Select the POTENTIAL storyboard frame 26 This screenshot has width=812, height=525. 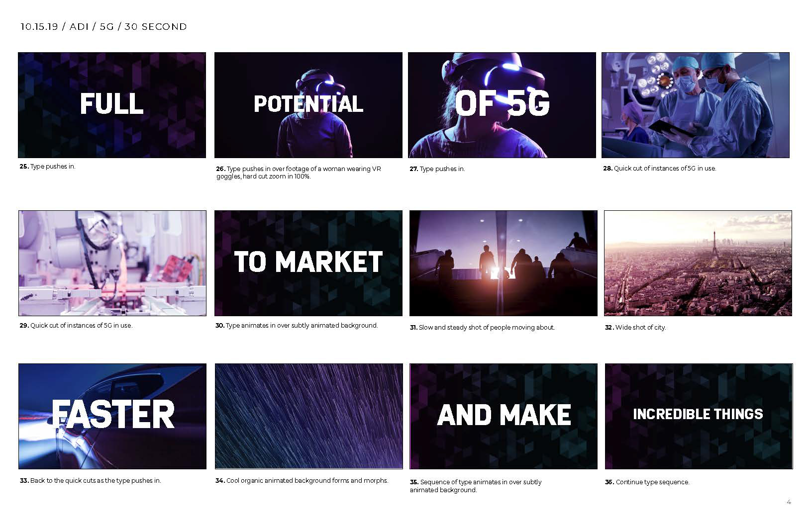click(x=308, y=105)
